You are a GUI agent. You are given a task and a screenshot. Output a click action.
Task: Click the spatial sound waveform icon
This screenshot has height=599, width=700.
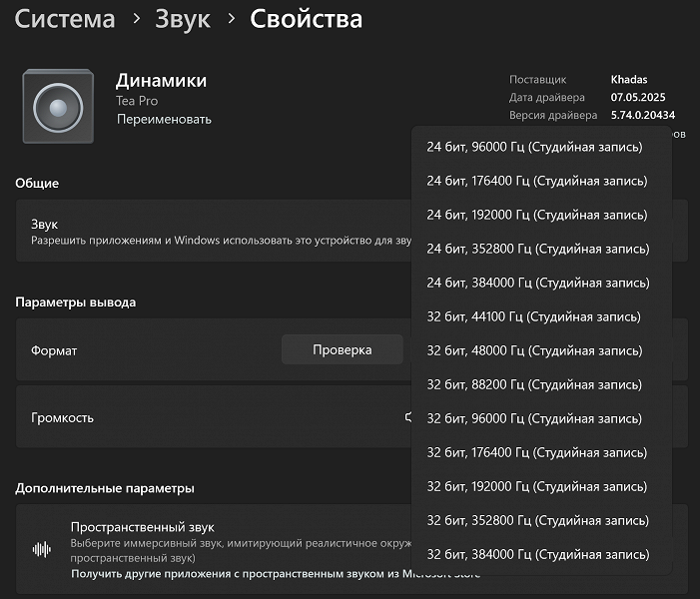click(42, 549)
